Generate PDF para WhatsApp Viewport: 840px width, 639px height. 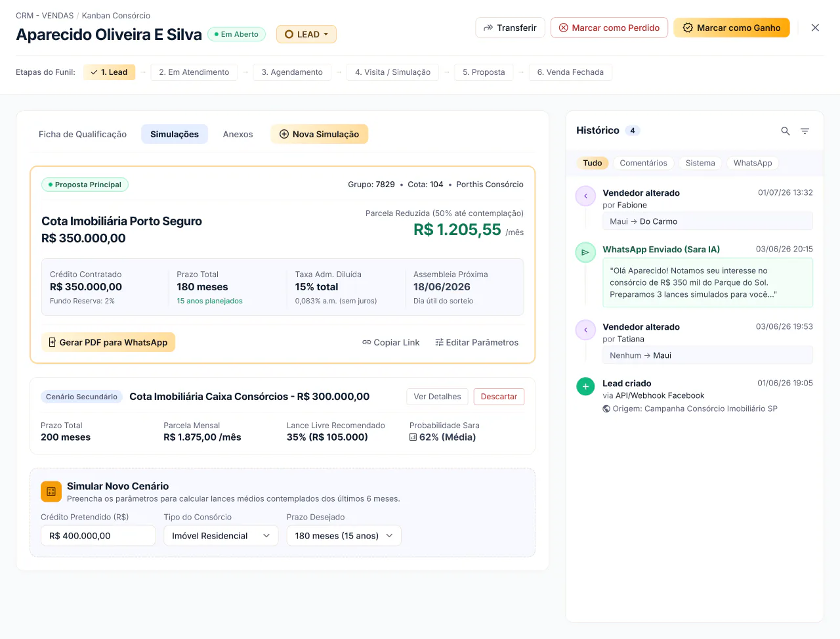tap(108, 342)
